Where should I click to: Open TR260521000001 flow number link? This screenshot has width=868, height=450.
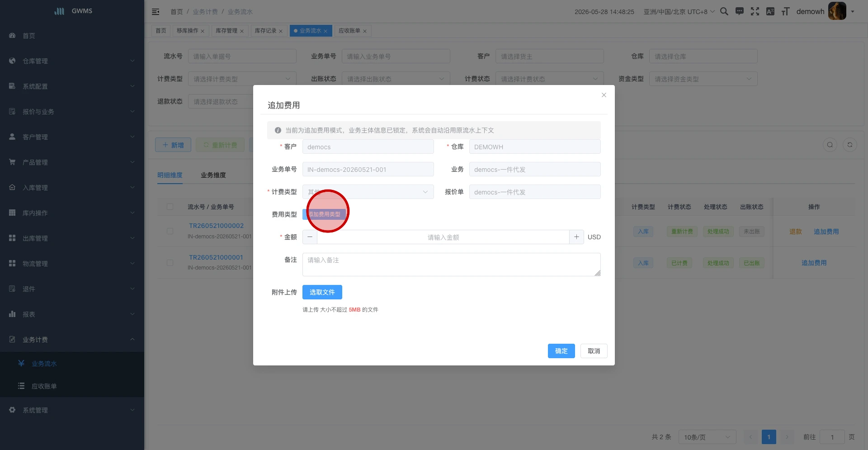(x=216, y=257)
